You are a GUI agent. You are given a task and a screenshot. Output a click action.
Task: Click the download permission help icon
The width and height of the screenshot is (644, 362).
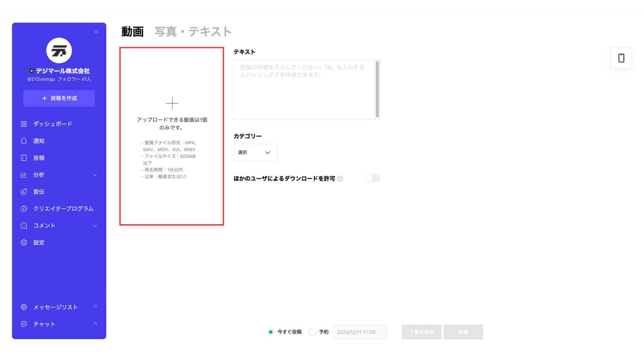pyautogui.click(x=340, y=179)
